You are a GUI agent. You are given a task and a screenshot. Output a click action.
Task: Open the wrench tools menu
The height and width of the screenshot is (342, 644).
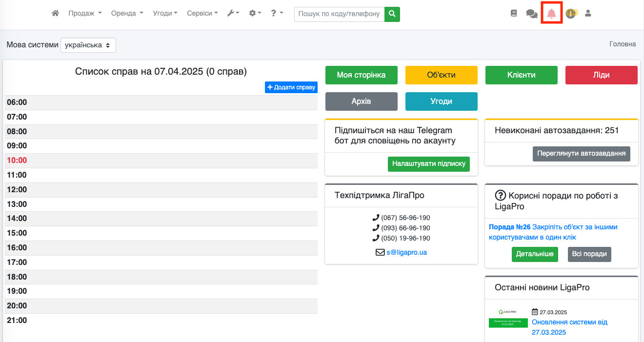click(x=233, y=14)
